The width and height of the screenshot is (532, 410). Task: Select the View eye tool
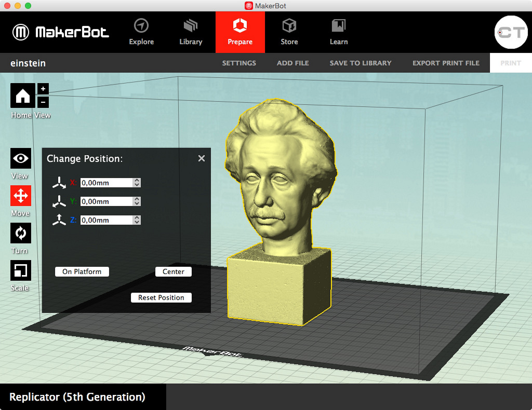(21, 158)
